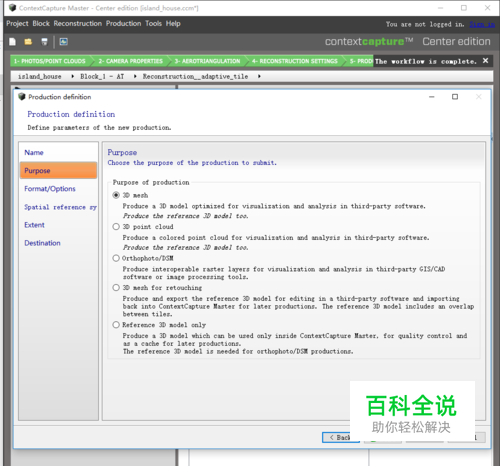Viewport: 500px width, 466px height.
Task: Select the 3D point cloud option
Action: point(116,227)
